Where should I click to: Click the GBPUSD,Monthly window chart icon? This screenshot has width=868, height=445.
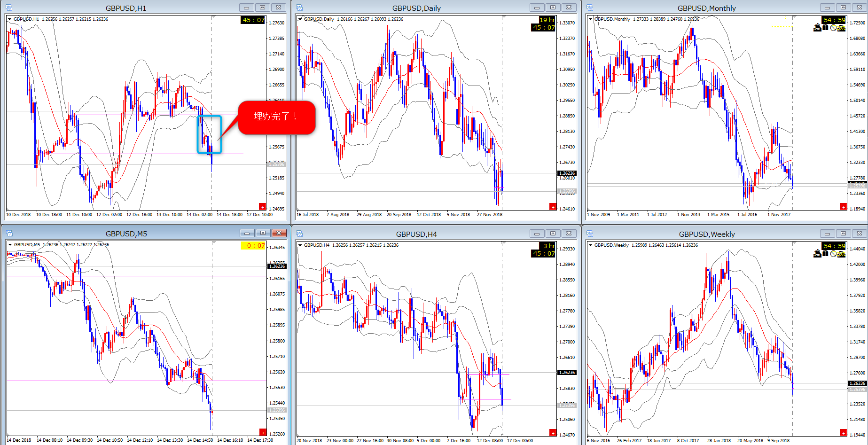click(x=590, y=8)
